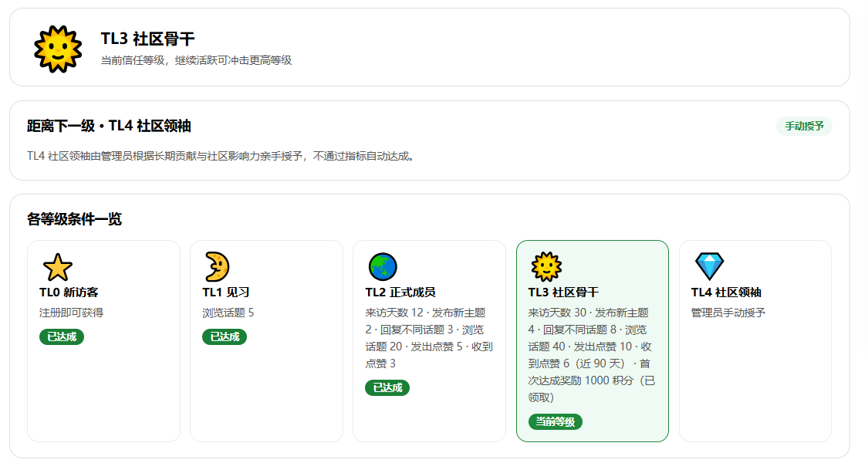Click the TL4 社区领袖 diamond icon
Image resolution: width=868 pixels, height=470 pixels.
point(709,266)
